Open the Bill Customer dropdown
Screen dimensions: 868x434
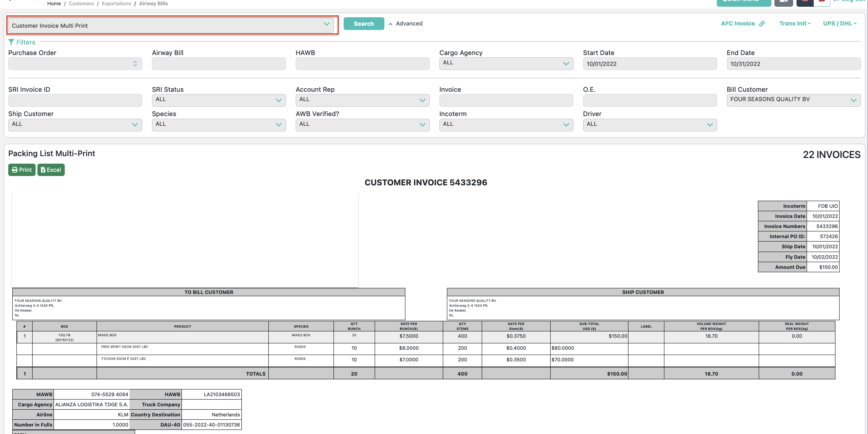pyautogui.click(x=793, y=100)
